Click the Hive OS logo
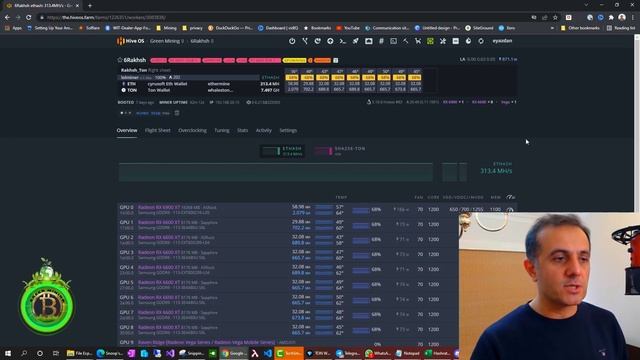The width and height of the screenshot is (640, 360). (x=131, y=41)
